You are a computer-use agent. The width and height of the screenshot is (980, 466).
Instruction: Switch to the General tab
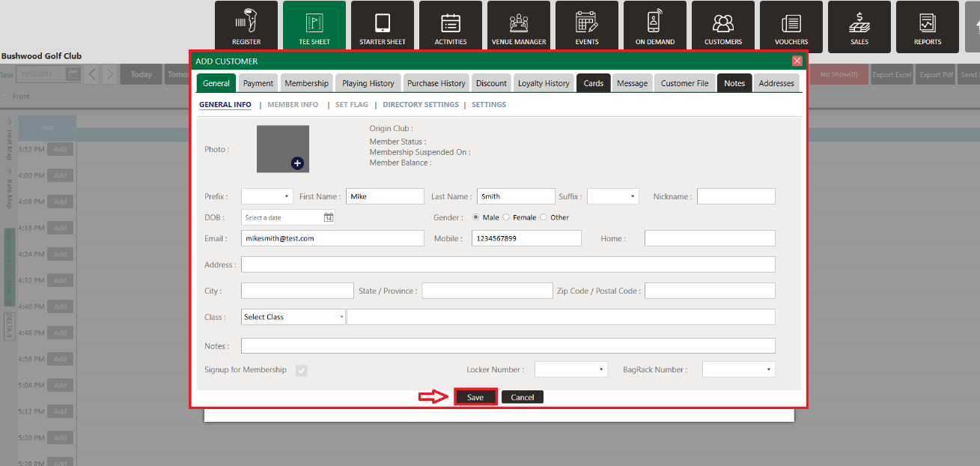coord(216,83)
